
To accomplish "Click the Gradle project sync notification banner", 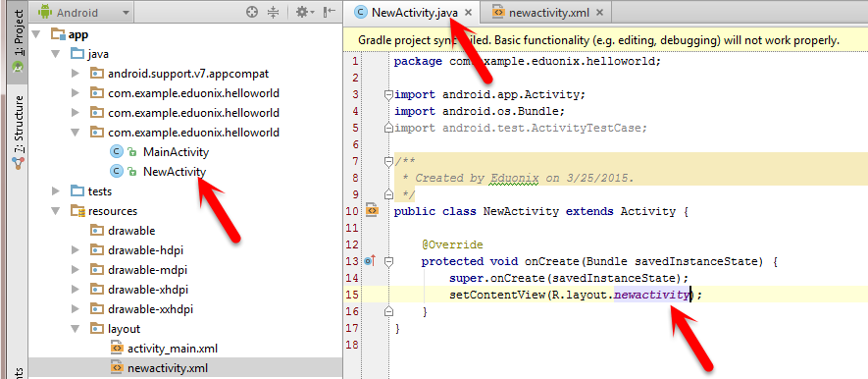I will point(605,40).
